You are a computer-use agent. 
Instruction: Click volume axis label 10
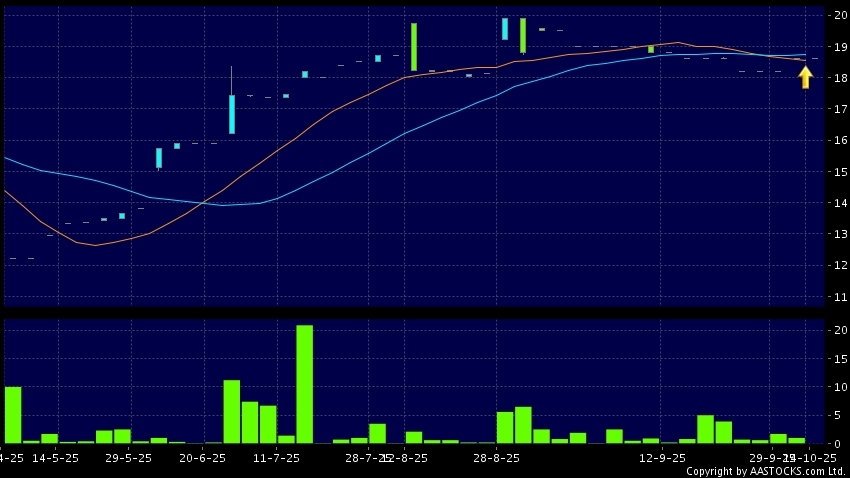point(836,387)
